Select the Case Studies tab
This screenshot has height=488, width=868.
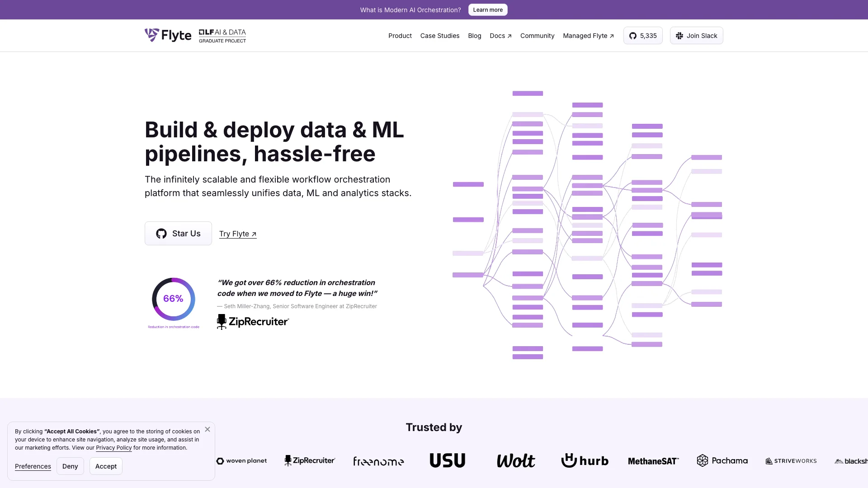[440, 35]
